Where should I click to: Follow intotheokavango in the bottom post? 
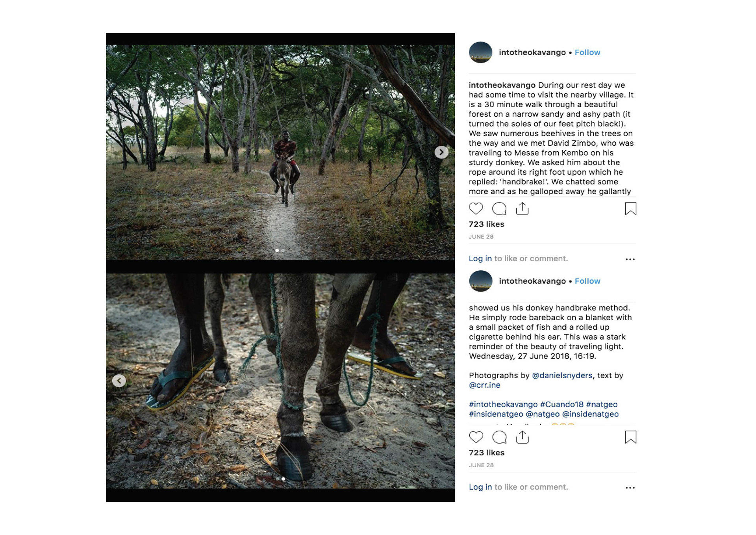[587, 281]
